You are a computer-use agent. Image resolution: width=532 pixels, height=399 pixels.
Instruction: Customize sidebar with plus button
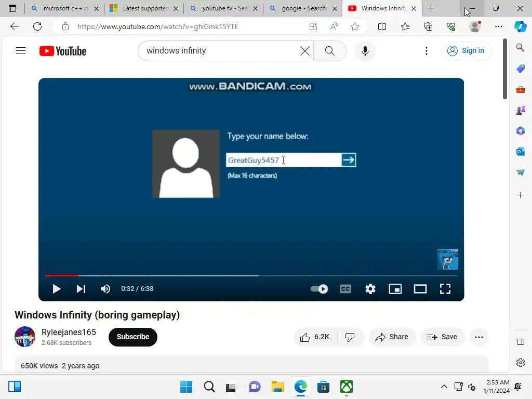coord(521,195)
